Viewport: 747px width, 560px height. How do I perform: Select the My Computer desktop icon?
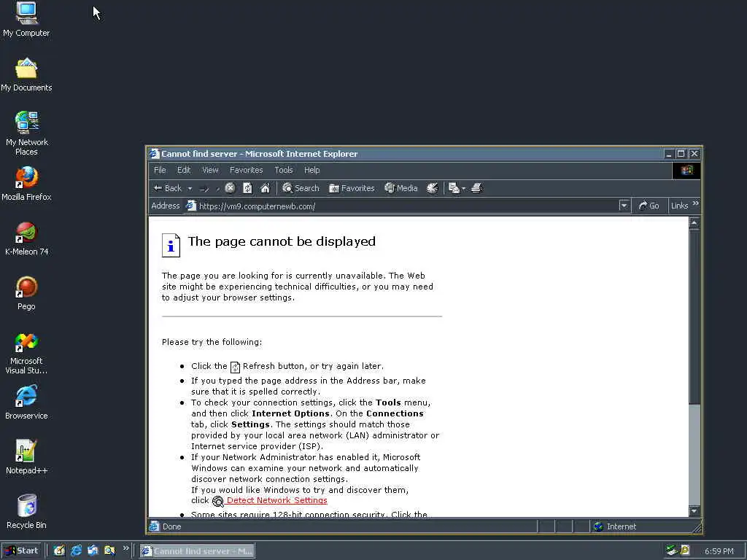[26, 20]
